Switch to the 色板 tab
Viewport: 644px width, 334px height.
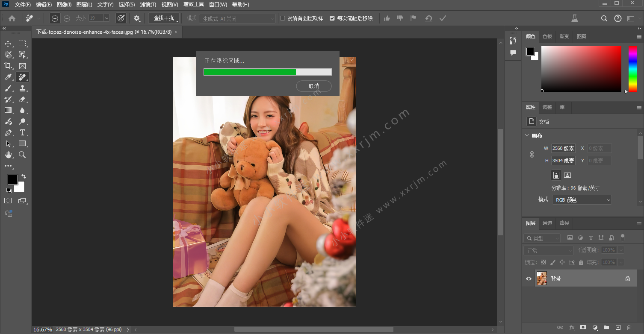click(x=547, y=36)
